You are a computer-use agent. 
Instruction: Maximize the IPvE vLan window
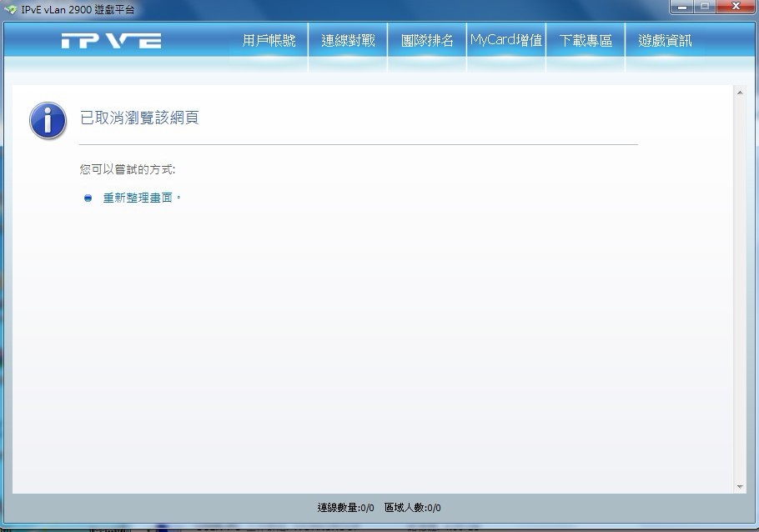[x=705, y=7]
